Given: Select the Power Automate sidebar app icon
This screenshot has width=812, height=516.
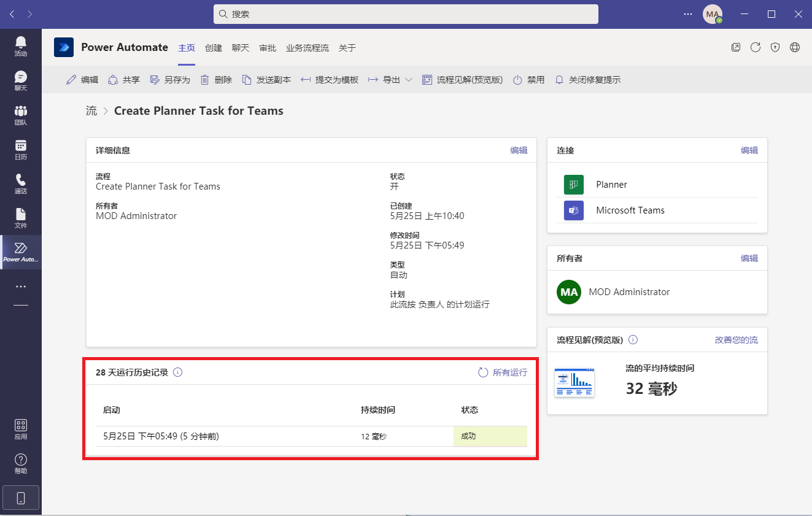Looking at the screenshot, I should (21, 252).
